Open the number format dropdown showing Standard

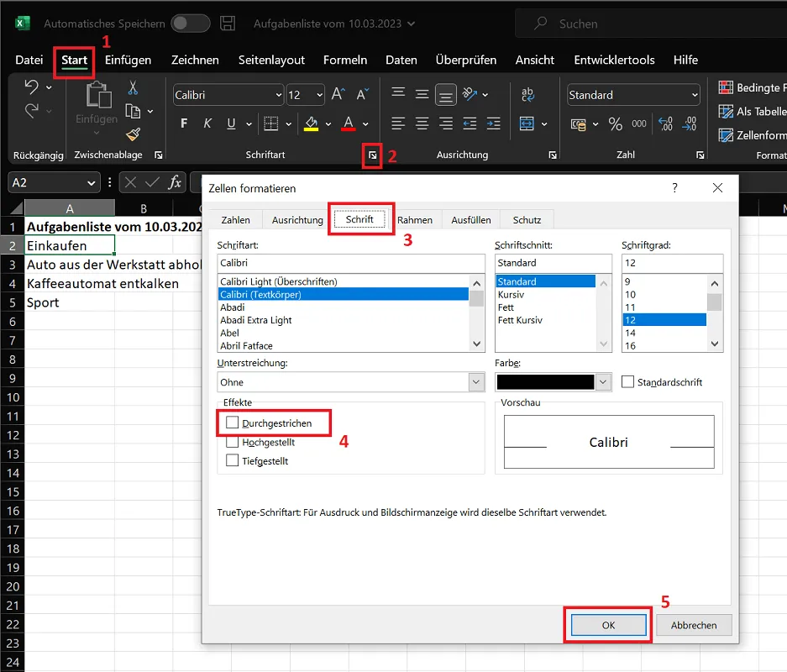coord(632,94)
